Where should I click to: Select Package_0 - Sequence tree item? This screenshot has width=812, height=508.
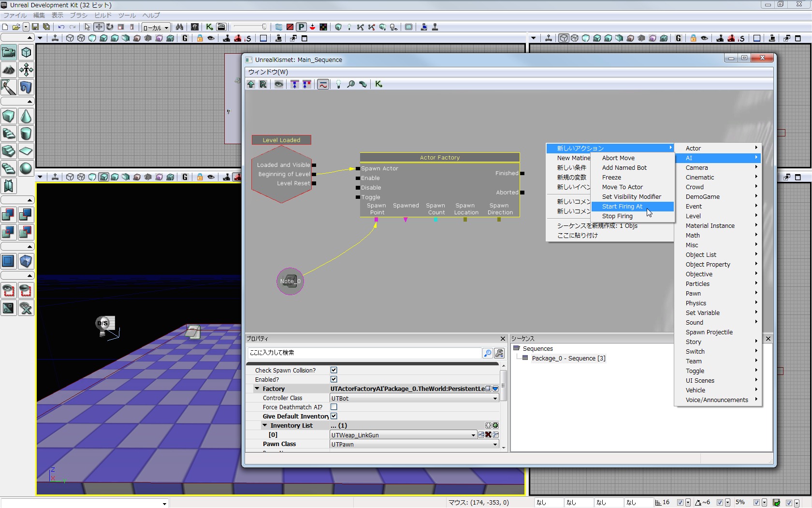[568, 359]
